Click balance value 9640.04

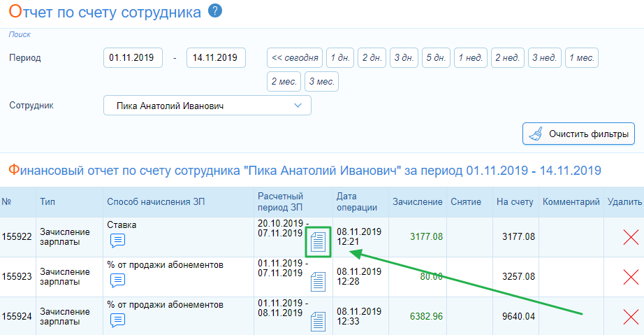518,317
